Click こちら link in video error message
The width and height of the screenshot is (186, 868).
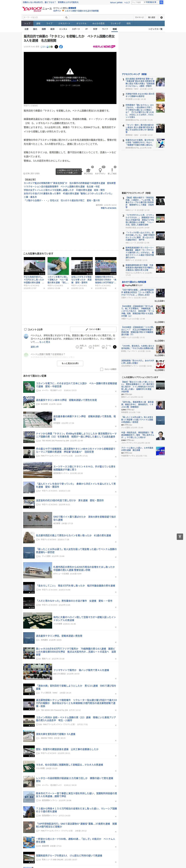[x=74, y=81]
